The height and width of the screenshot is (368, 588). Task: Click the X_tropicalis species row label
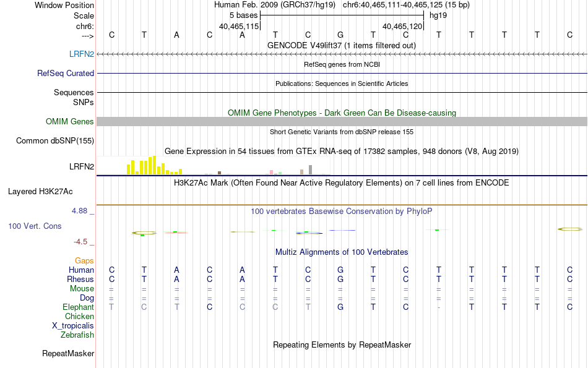[73, 326]
